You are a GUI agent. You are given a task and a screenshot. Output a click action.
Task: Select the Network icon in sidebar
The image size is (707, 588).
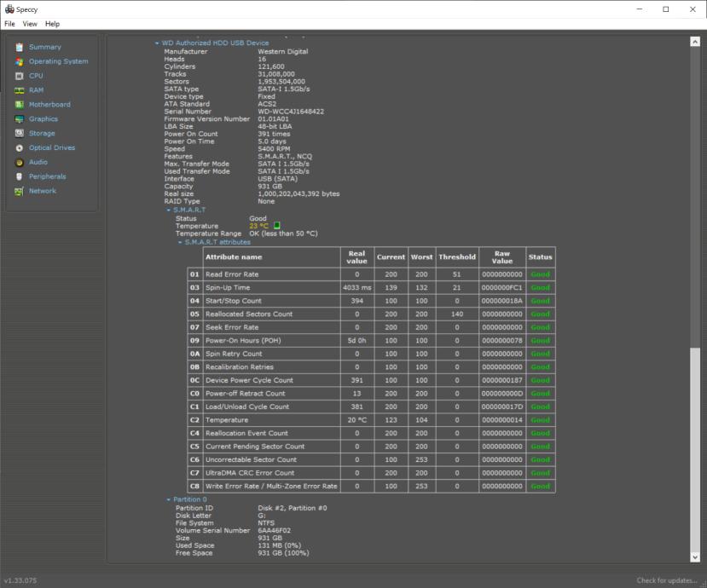coord(19,191)
